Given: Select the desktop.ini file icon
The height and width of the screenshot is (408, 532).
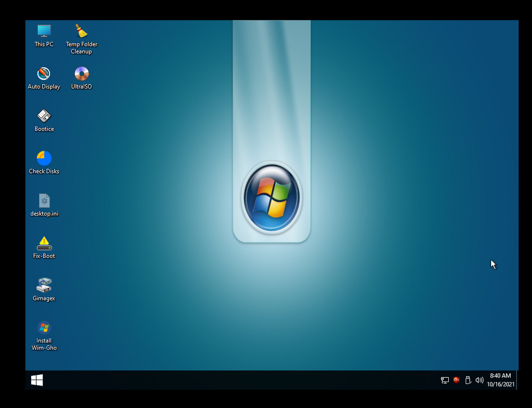Looking at the screenshot, I should (44, 200).
